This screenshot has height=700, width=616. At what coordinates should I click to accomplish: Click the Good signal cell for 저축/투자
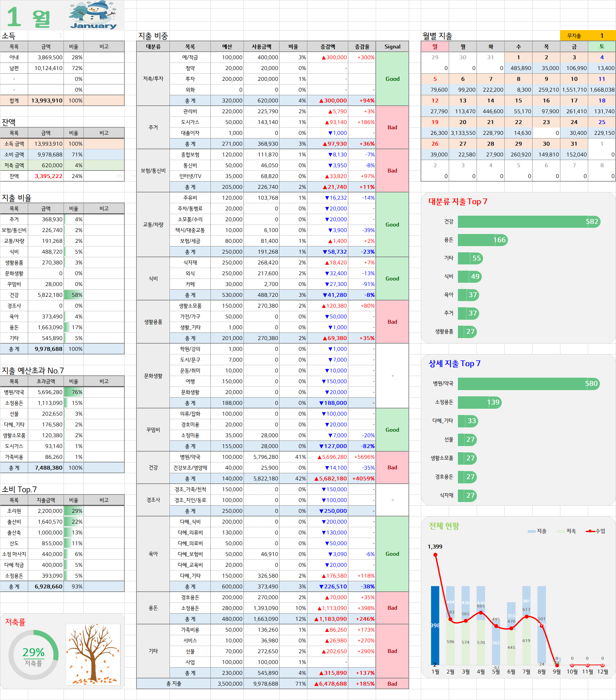[392, 79]
